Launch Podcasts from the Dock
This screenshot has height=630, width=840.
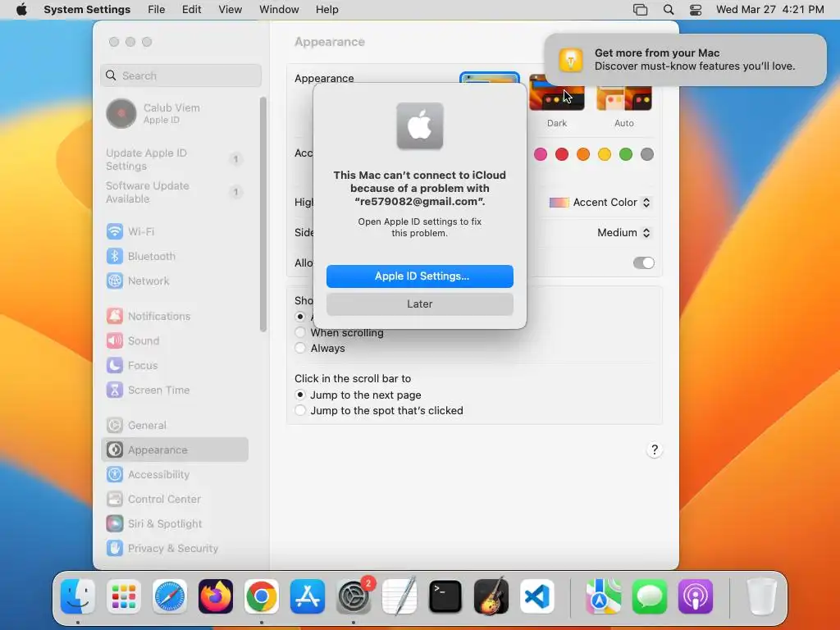[x=696, y=596]
